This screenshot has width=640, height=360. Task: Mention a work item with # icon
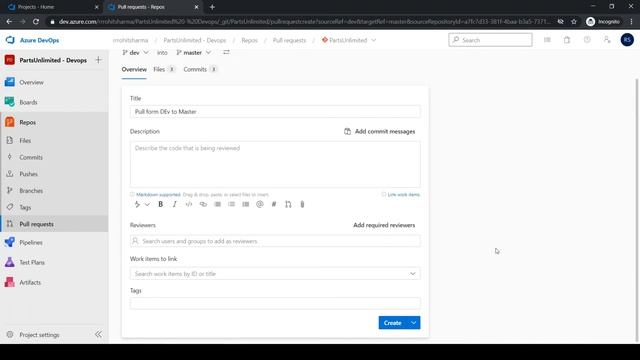click(x=274, y=204)
